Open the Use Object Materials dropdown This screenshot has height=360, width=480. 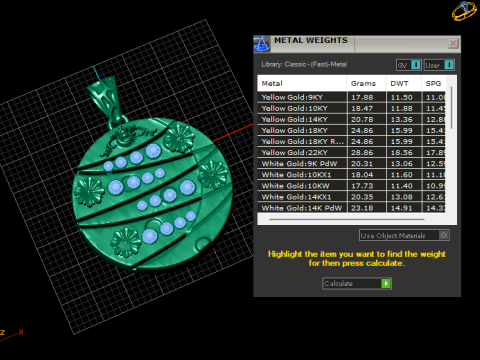(x=404, y=235)
